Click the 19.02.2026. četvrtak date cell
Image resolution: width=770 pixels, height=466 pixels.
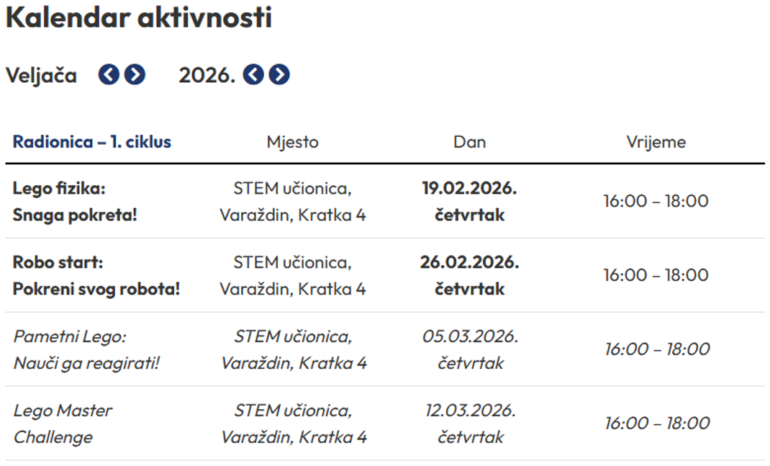tap(469, 201)
